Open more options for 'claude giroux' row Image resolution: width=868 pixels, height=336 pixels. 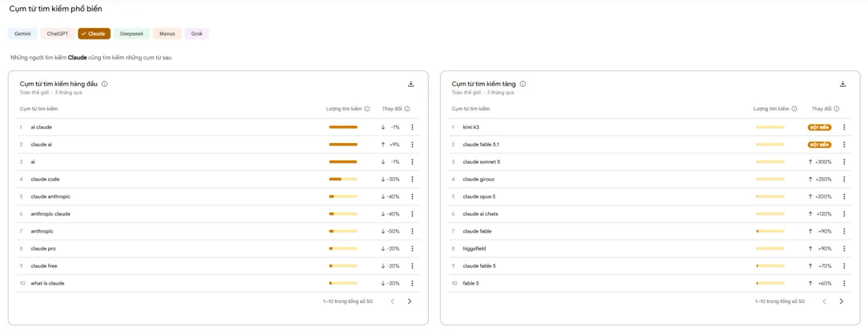844,179
